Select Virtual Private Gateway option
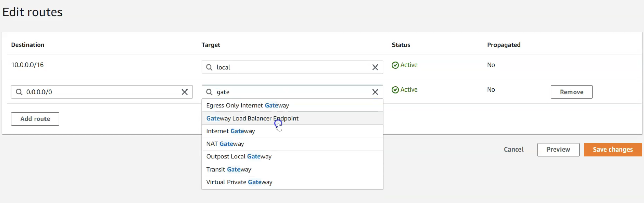The height and width of the screenshot is (203, 644). pos(239,182)
